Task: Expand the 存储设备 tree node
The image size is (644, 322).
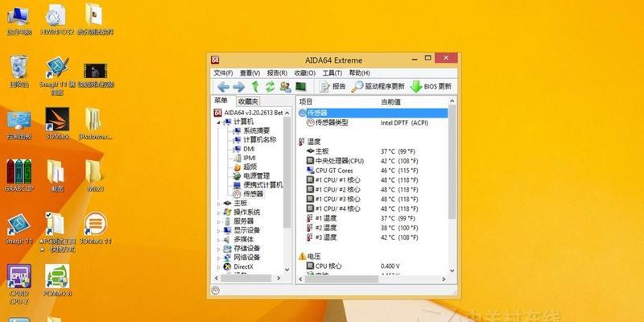Action: coord(218,249)
